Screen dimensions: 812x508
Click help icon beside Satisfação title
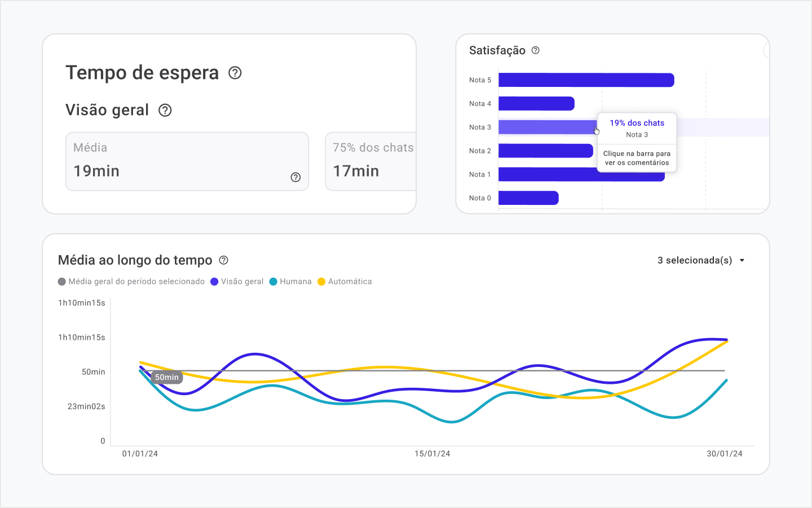click(x=536, y=50)
